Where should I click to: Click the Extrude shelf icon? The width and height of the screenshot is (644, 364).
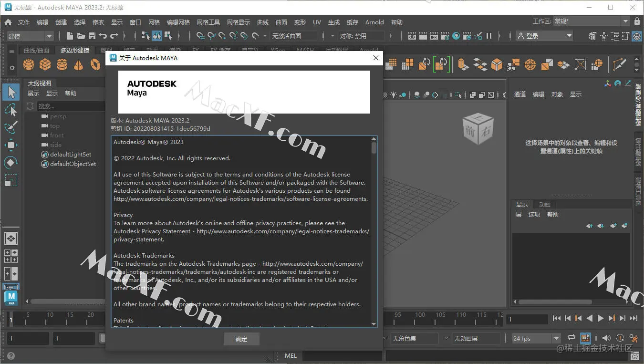click(463, 64)
